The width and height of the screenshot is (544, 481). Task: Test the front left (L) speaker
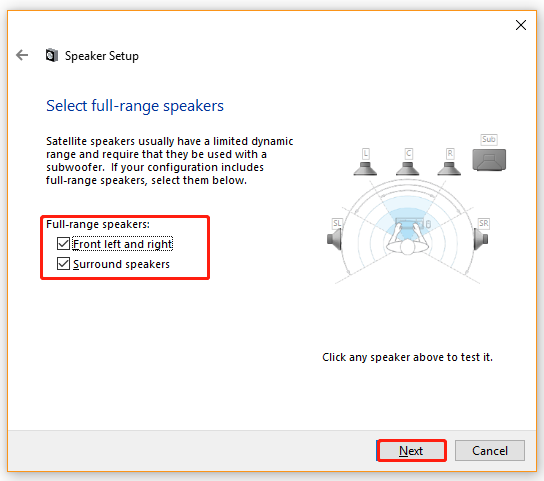coord(365,168)
